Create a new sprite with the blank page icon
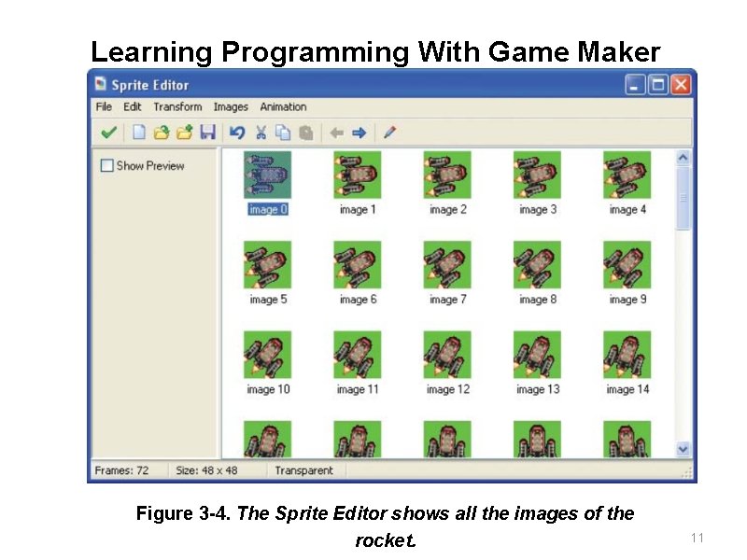This screenshot has width=747, height=560. (138, 132)
